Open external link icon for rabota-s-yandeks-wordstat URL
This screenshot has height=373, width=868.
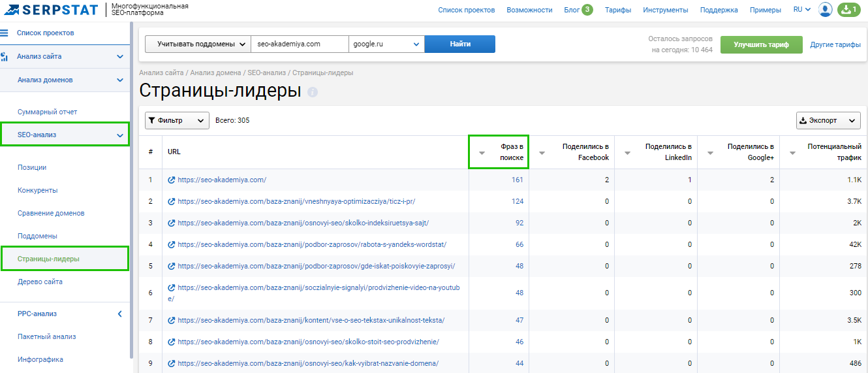point(172,244)
